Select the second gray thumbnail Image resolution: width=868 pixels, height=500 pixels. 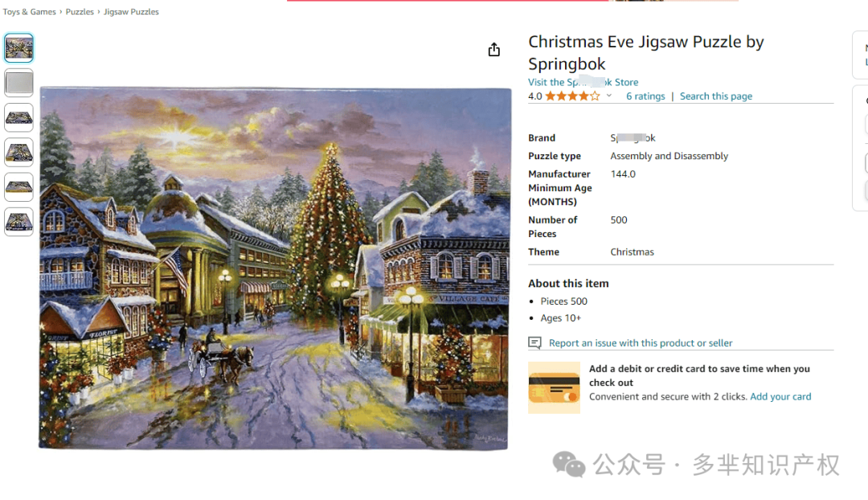pos(18,83)
